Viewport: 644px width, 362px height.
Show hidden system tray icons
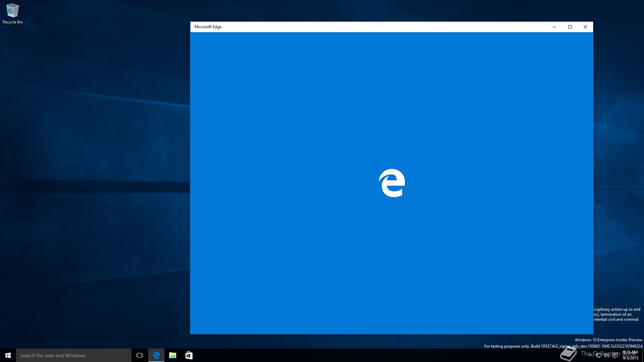590,355
